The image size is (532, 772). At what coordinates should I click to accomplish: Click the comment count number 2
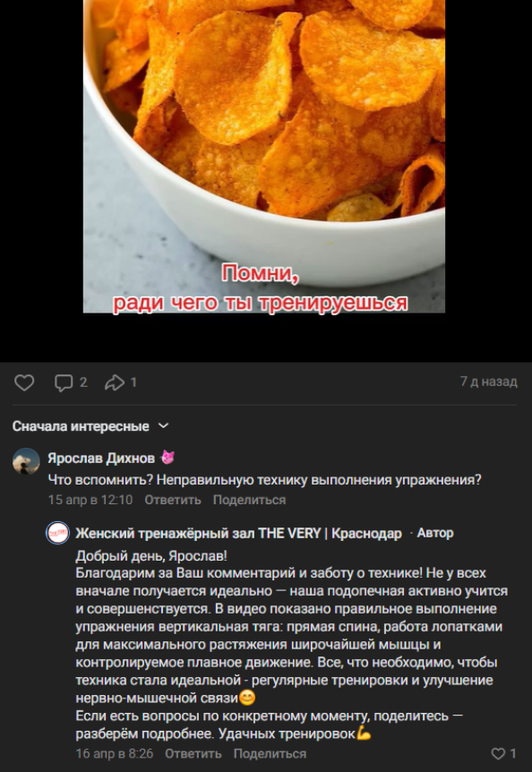click(83, 382)
